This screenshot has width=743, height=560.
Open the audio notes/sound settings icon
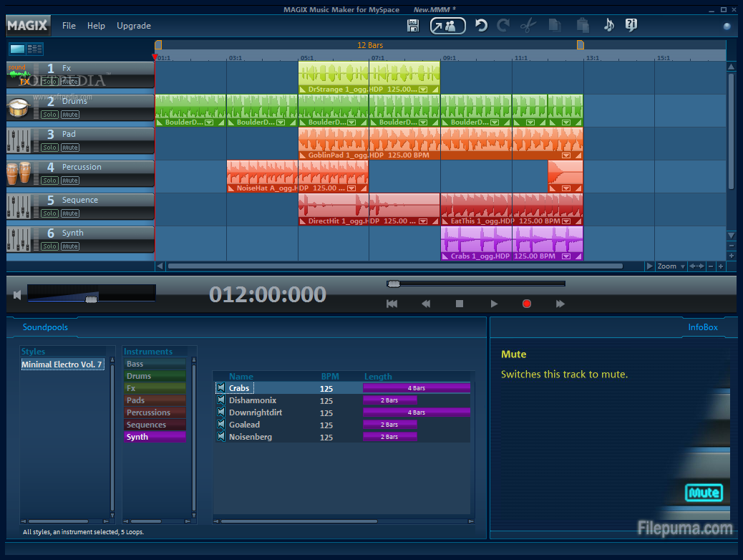(x=608, y=25)
